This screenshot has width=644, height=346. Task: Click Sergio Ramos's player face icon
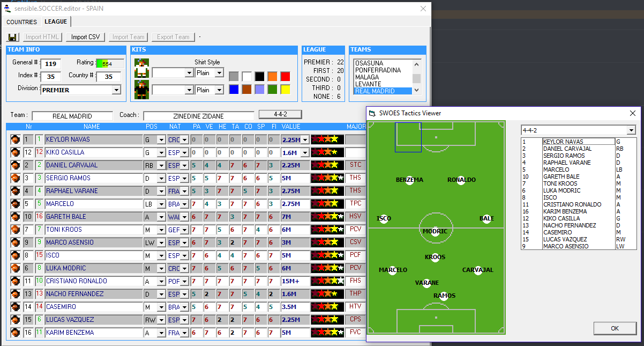(15, 178)
